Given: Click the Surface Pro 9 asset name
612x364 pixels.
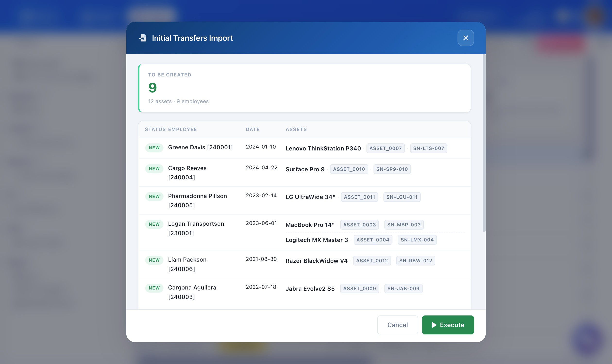Looking at the screenshot, I should pos(305,169).
